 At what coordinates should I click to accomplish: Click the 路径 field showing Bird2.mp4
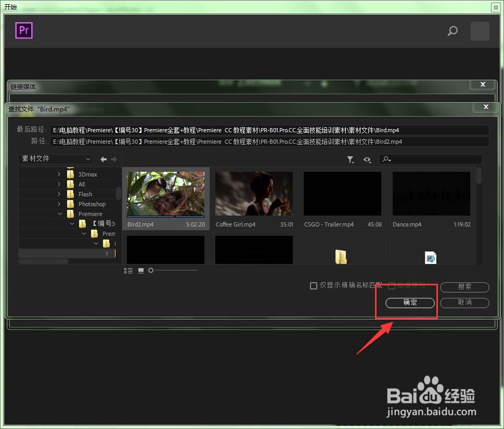[x=269, y=142]
